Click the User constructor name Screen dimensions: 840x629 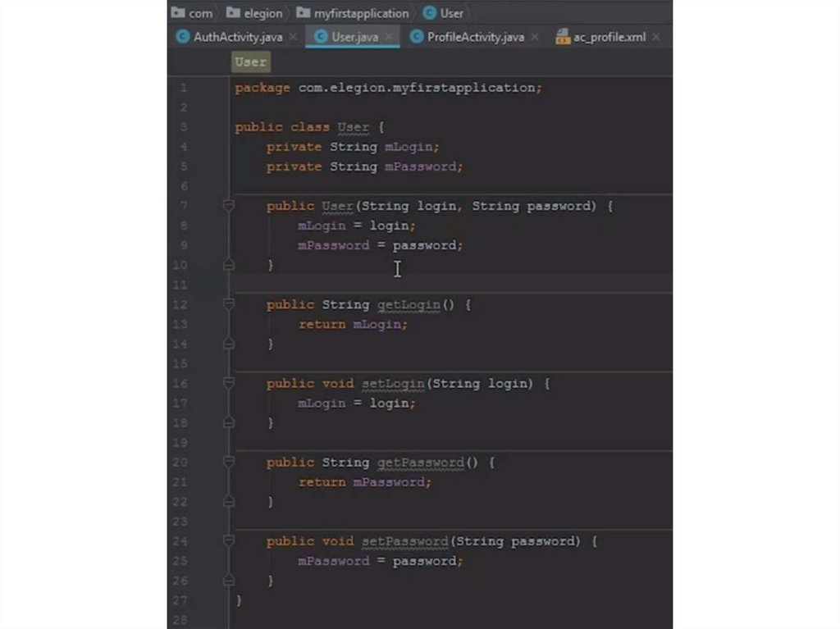point(337,206)
